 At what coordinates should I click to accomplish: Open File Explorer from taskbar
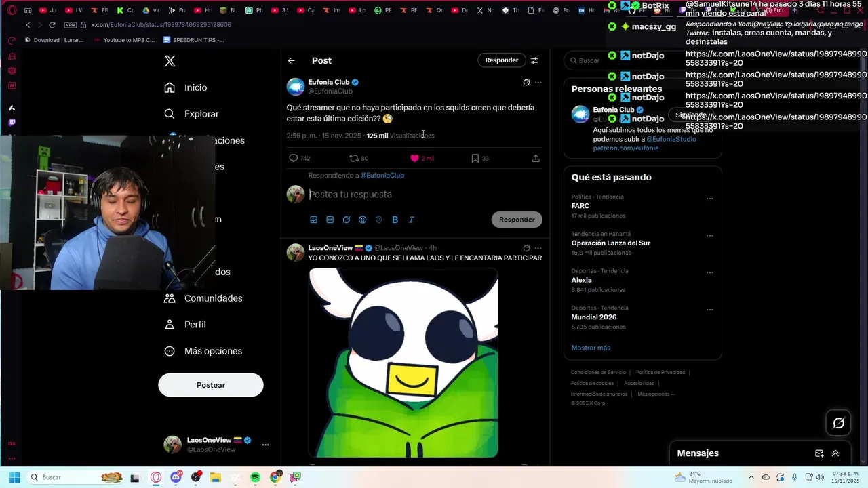tap(216, 477)
